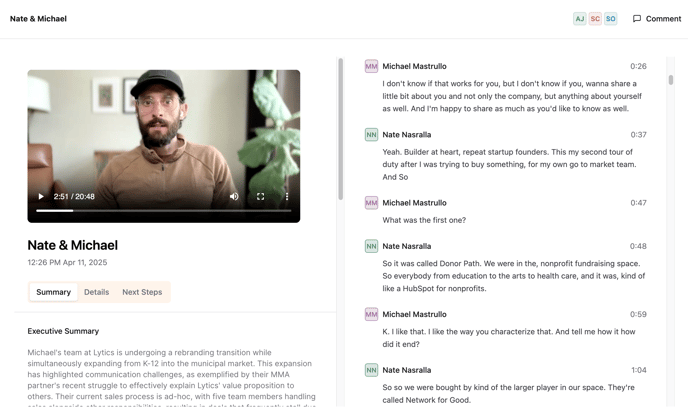The image size is (688, 417).
Task: Click NN avatar at 0:37 message
Action: [371, 135]
